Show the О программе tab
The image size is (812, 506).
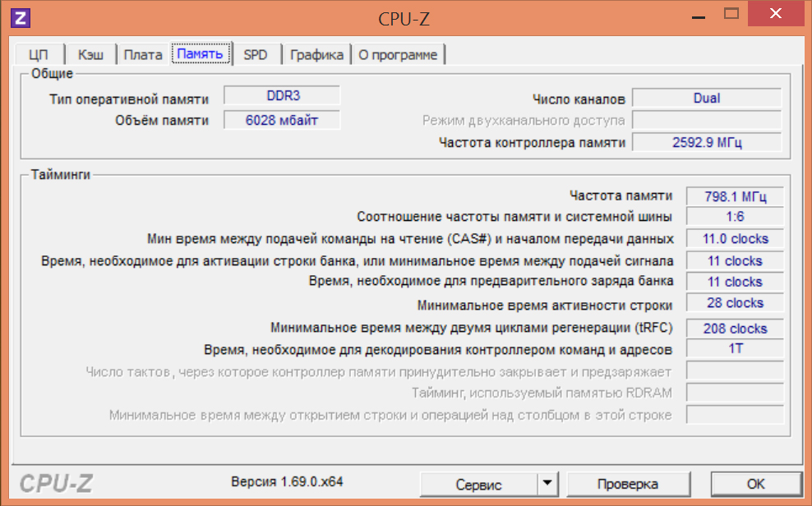398,55
